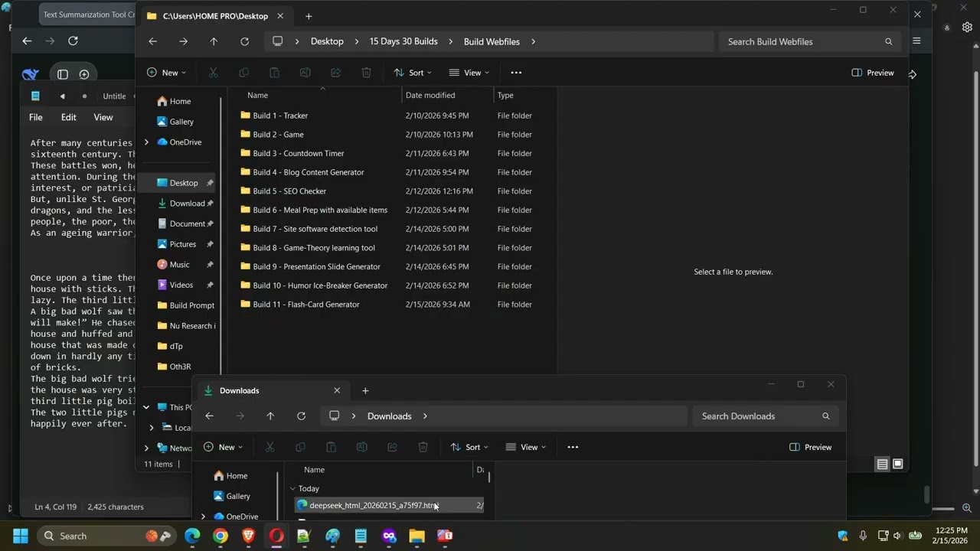The height and width of the screenshot is (551, 980).
Task: Open Opera browser from the taskbar
Action: [x=276, y=536]
